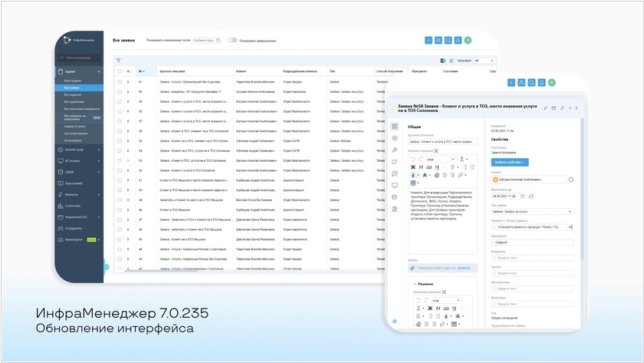The image size is (644, 363).
Task: Open the magnifier search above request №58 card
Action: 531,83
